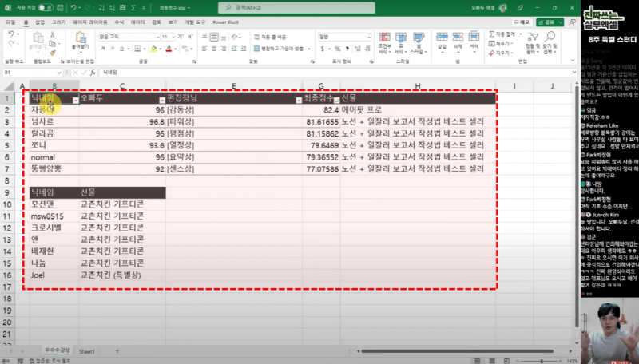Switch to 데이터 data tab

pos(137,22)
